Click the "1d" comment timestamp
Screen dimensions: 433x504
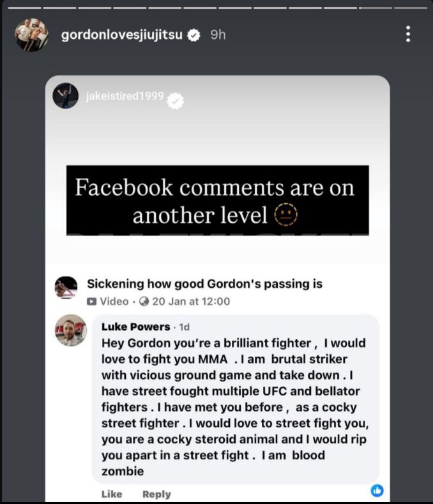pyautogui.click(x=184, y=327)
